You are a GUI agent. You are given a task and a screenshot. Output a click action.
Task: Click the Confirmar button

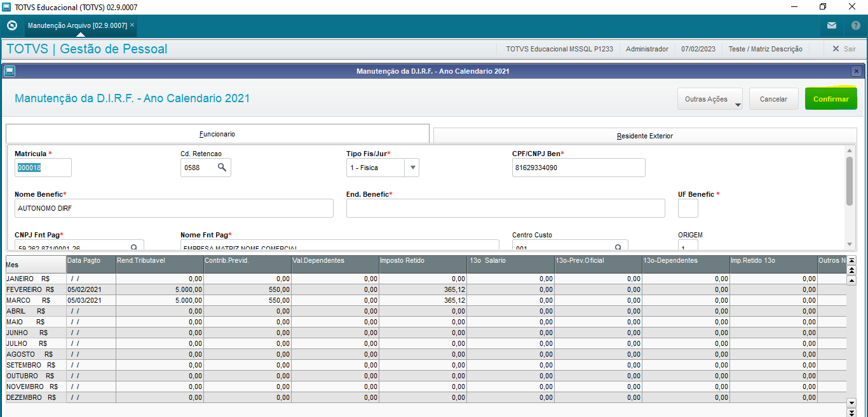coord(831,99)
